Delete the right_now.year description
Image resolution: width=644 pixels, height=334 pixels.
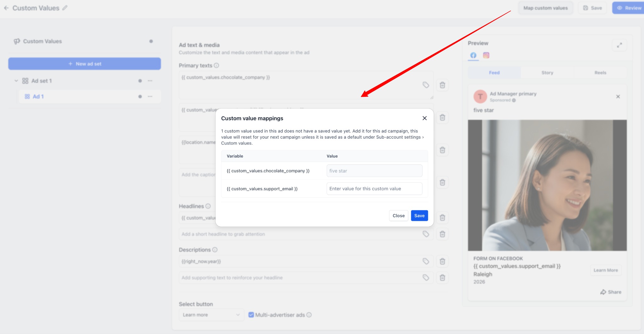click(x=442, y=261)
